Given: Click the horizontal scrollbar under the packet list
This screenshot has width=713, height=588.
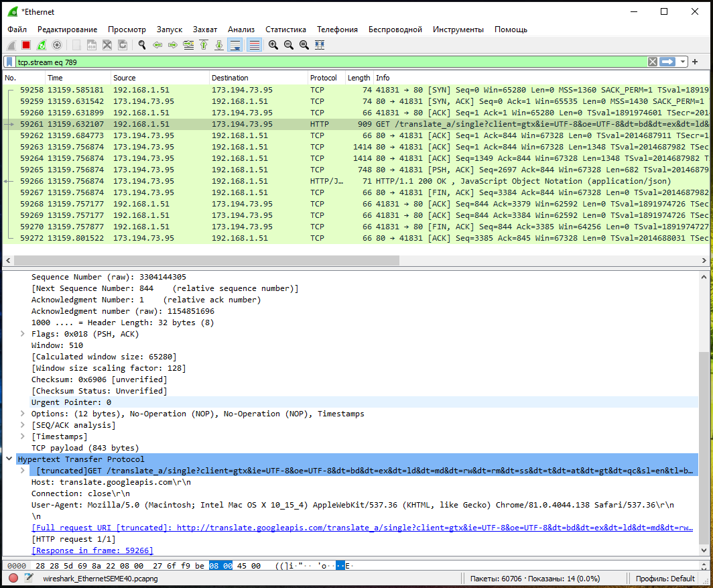Looking at the screenshot, I should coord(201,260).
